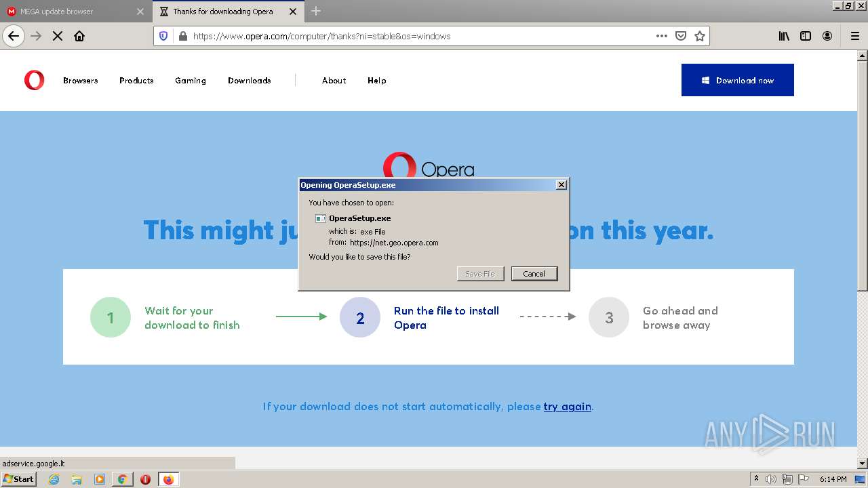
Task: Open the volume control in tray
Action: 771,479
